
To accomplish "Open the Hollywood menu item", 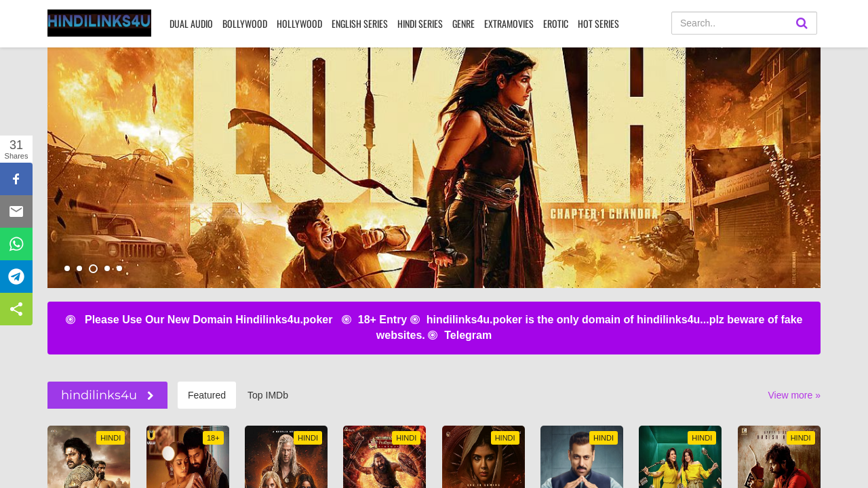I will point(299,24).
